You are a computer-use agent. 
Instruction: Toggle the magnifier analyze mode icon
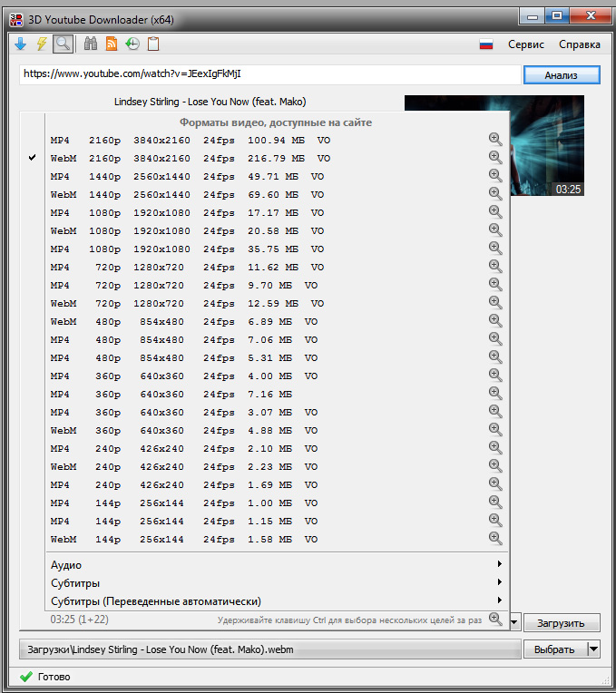tap(64, 44)
